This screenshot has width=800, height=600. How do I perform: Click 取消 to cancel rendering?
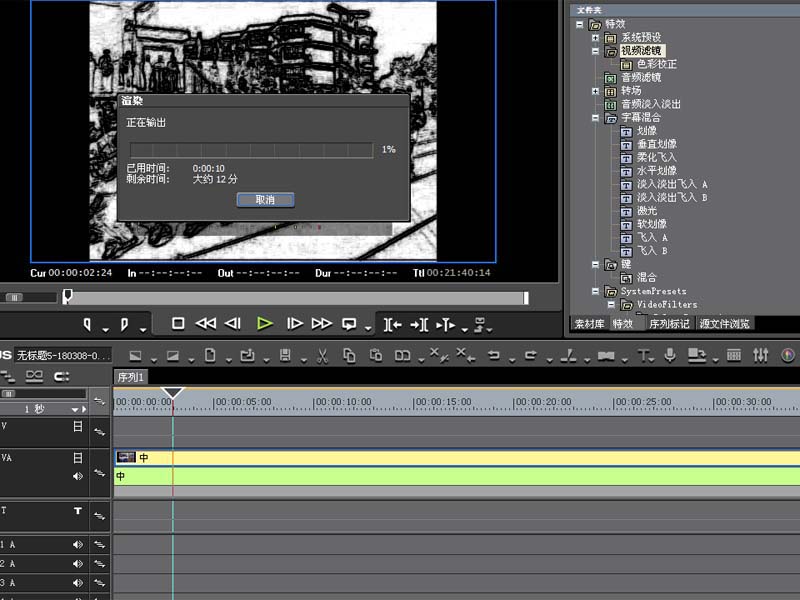click(x=265, y=199)
